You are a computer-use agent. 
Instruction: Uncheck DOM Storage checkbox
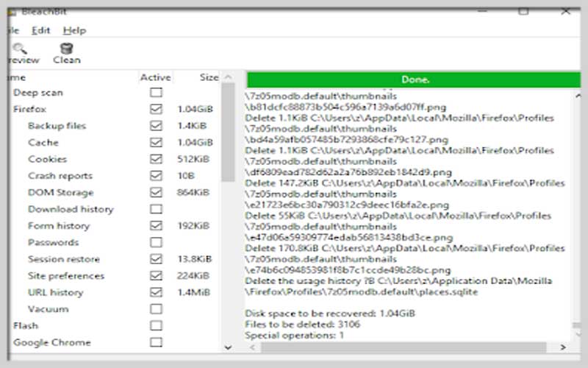(156, 192)
